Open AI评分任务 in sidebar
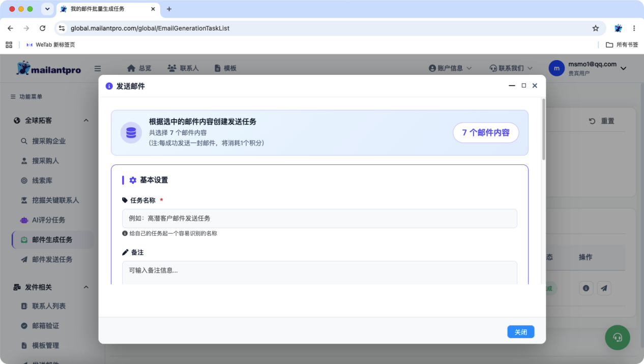 [x=48, y=220]
